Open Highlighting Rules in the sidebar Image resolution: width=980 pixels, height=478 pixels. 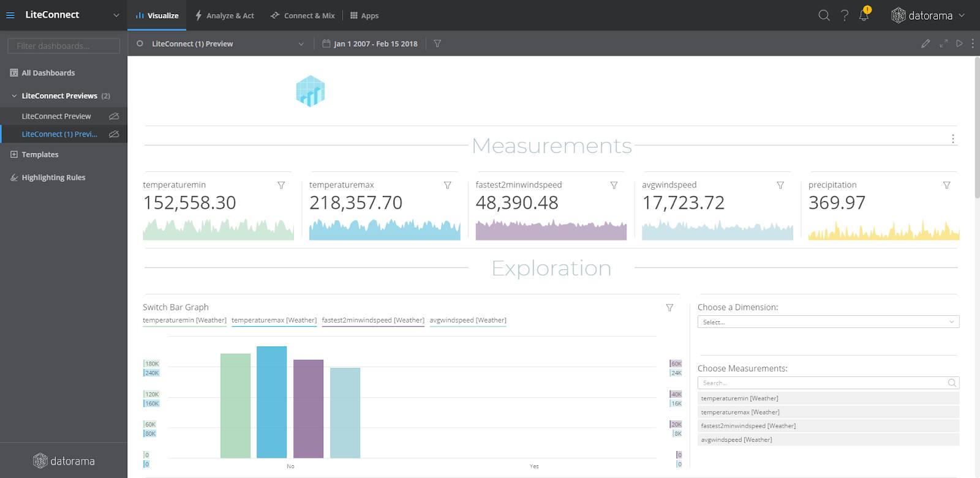click(53, 177)
